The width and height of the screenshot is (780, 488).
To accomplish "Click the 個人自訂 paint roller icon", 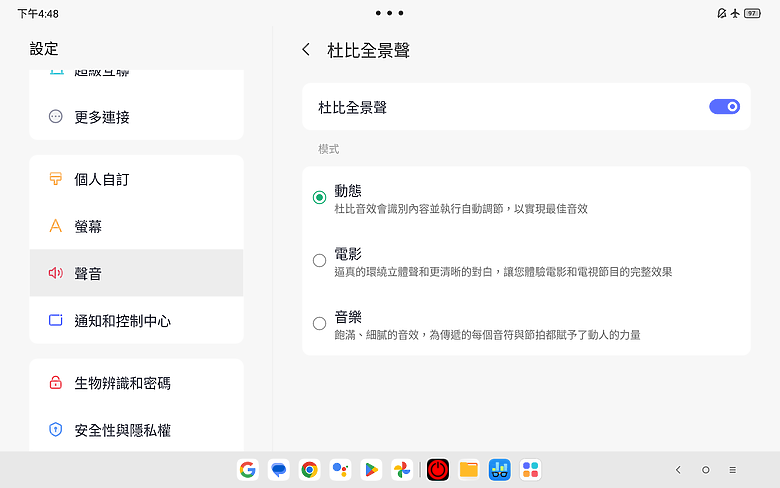I will (x=56, y=179).
